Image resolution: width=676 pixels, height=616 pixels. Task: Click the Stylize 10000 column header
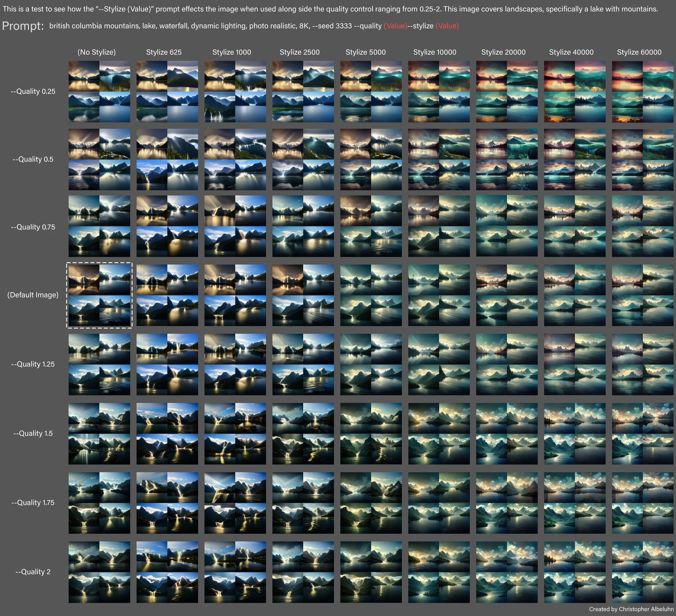click(435, 52)
